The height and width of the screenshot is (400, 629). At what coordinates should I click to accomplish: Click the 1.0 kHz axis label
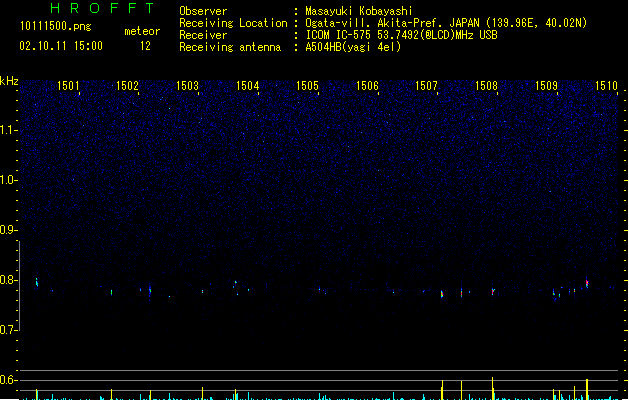click(x=8, y=180)
